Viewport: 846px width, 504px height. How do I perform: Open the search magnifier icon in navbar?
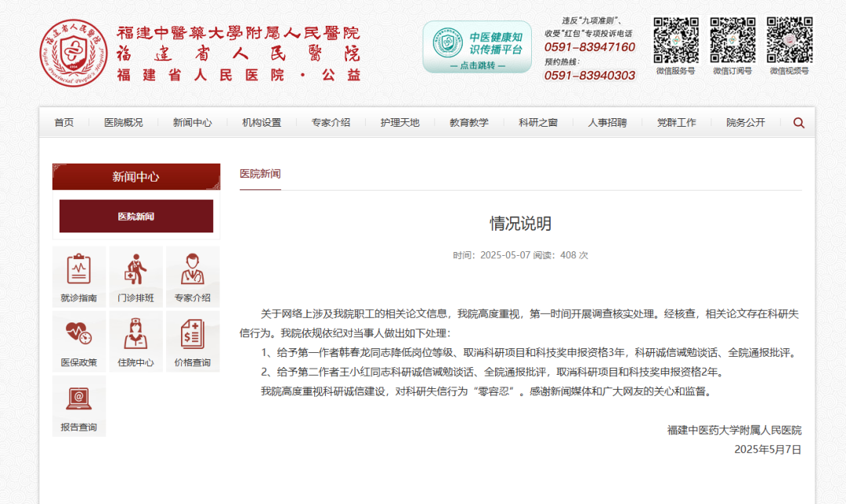(x=799, y=123)
